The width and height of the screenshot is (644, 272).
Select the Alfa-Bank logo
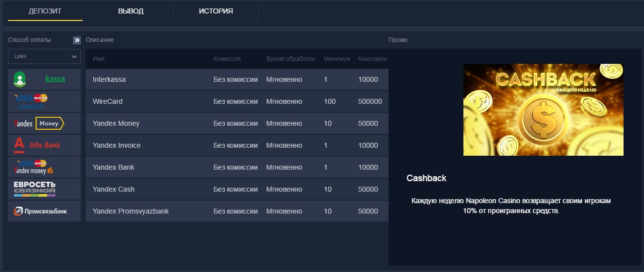click(x=44, y=145)
